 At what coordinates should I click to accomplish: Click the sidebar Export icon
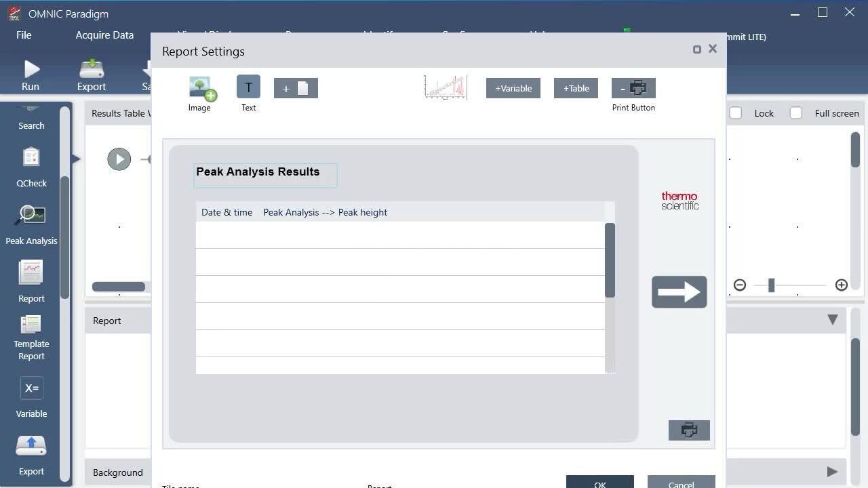point(31,447)
